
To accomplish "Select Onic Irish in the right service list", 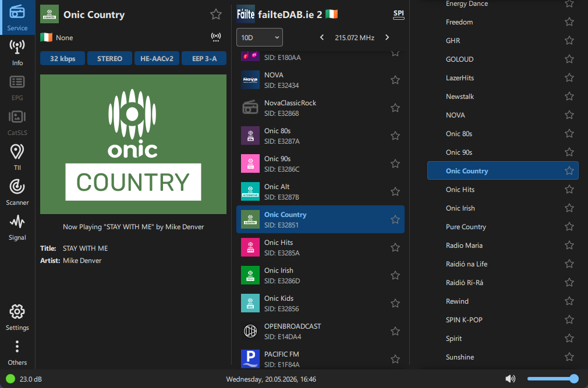I will point(502,208).
